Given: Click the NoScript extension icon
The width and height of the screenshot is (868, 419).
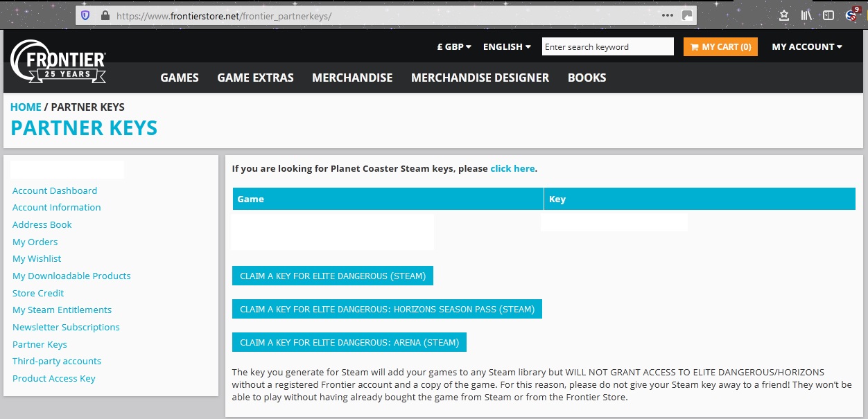Looking at the screenshot, I should click(x=852, y=15).
